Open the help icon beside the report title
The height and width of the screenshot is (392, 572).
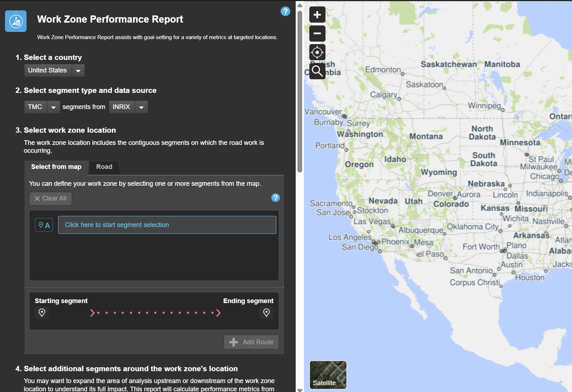pos(285,11)
